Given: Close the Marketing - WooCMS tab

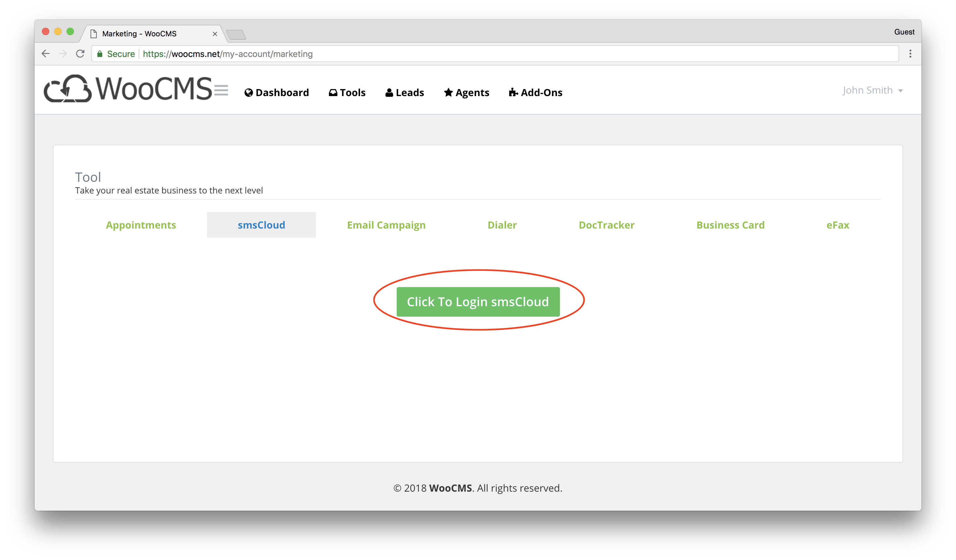Looking at the screenshot, I should [x=215, y=34].
